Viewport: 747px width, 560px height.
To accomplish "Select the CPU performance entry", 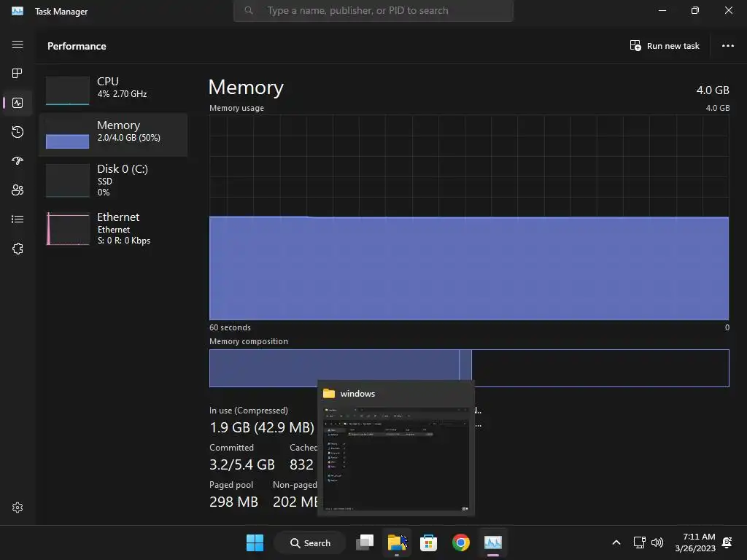I will [x=113, y=90].
